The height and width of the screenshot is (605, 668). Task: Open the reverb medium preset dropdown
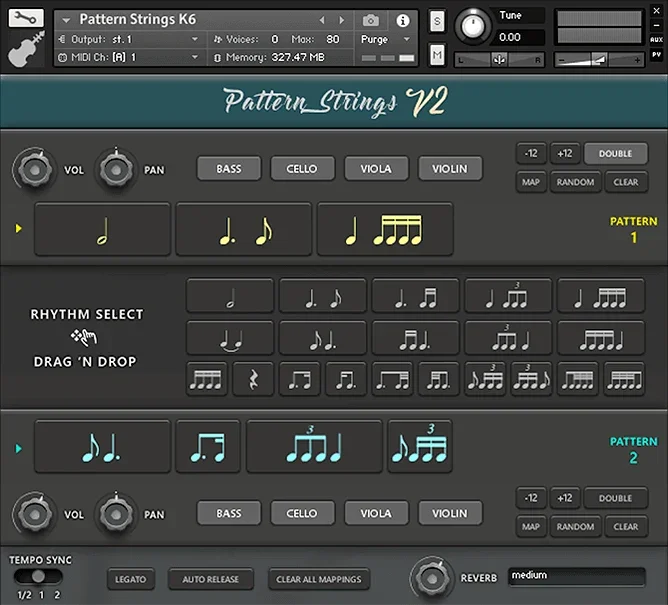coord(577,576)
